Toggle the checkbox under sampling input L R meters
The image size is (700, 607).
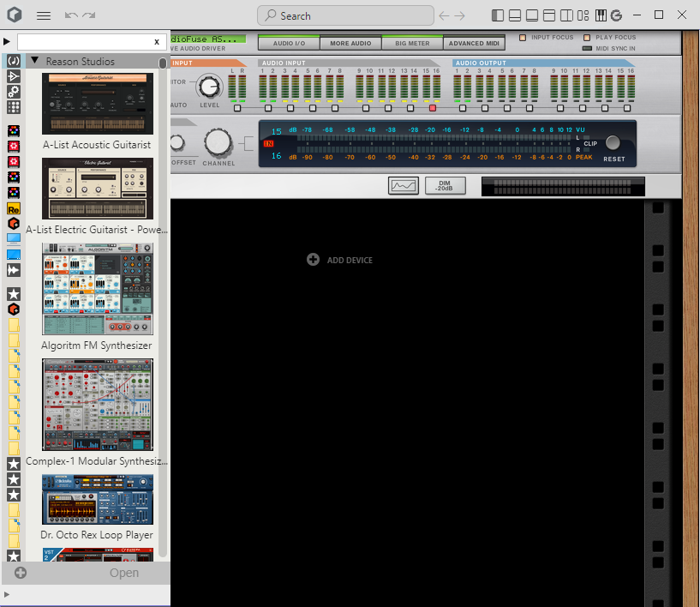coord(237,108)
